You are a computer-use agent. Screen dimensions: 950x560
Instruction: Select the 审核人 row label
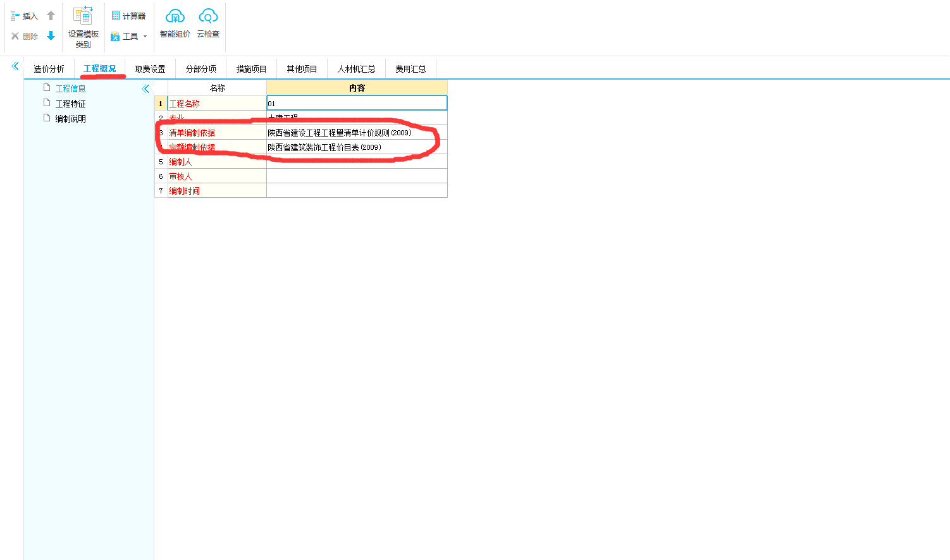[x=217, y=176]
